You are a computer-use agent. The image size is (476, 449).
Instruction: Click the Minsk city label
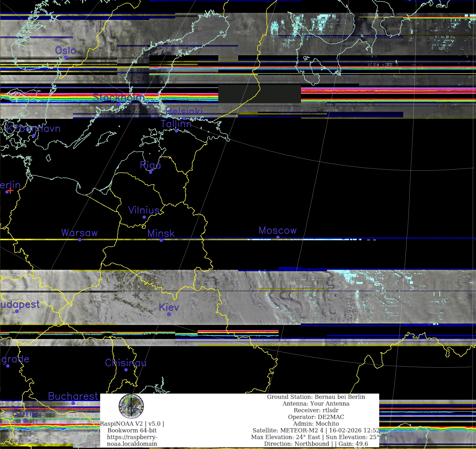(x=161, y=233)
